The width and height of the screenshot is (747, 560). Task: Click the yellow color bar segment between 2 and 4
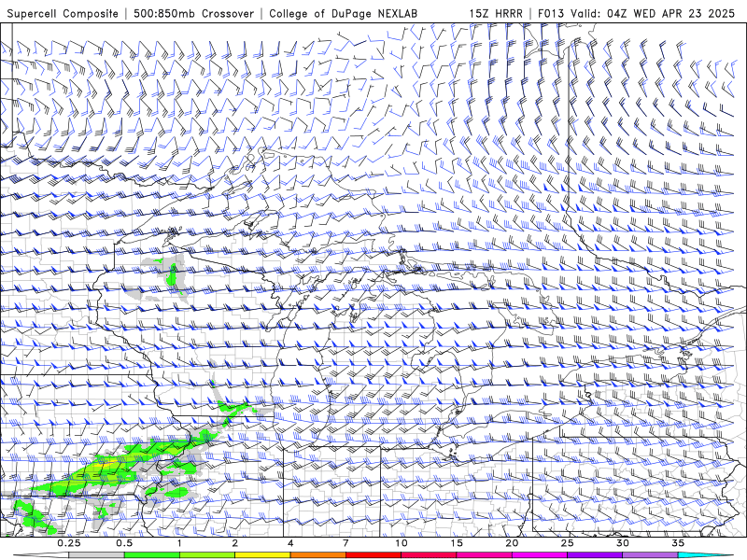(x=262, y=555)
